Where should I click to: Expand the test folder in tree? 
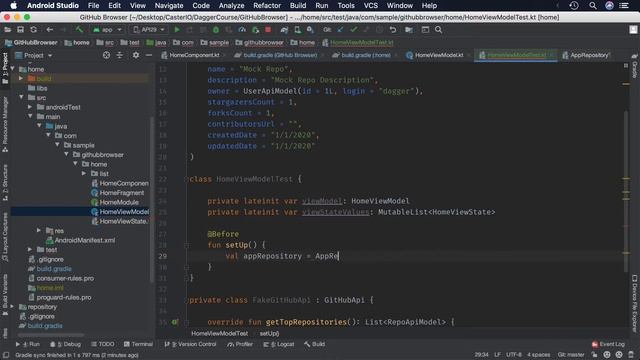30,249
